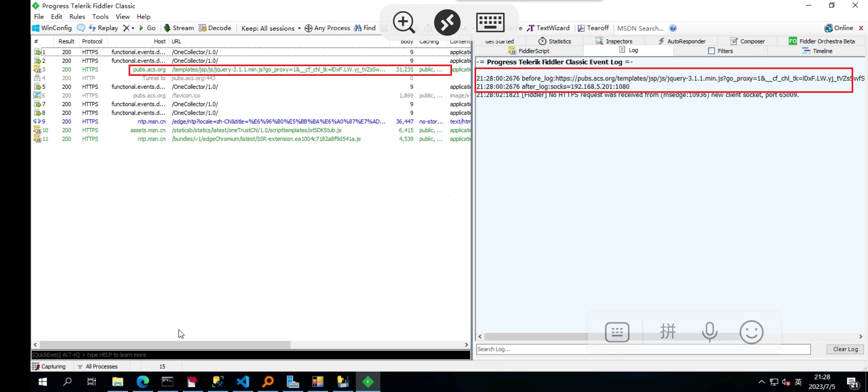Toggle Stream mode on the toolbar
The width and height of the screenshot is (868, 392).
click(x=178, y=28)
